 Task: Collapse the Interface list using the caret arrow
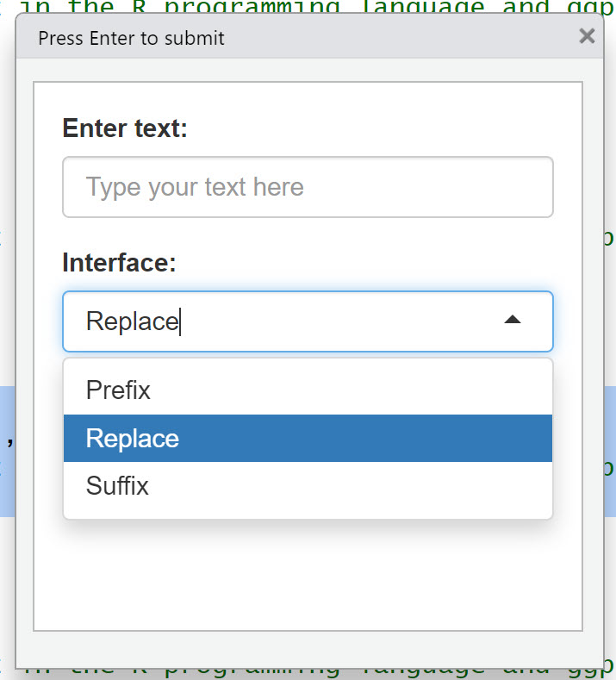[x=513, y=321]
